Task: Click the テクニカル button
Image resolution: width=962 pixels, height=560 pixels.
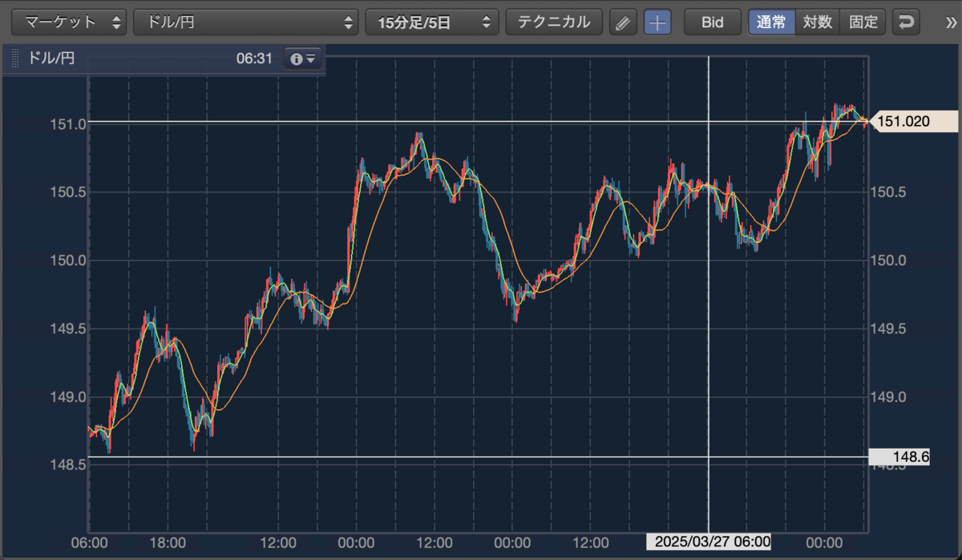Action: (554, 22)
